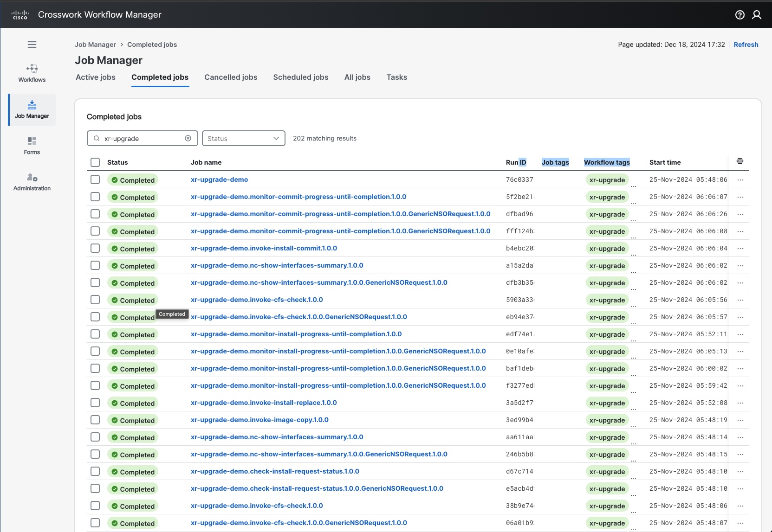
Task: Expand more workflow tags for run b4ebc20
Action: click(634, 254)
